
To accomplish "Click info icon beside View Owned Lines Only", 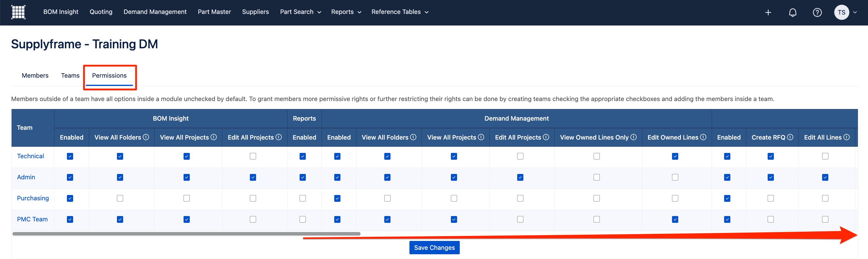I will (x=634, y=137).
